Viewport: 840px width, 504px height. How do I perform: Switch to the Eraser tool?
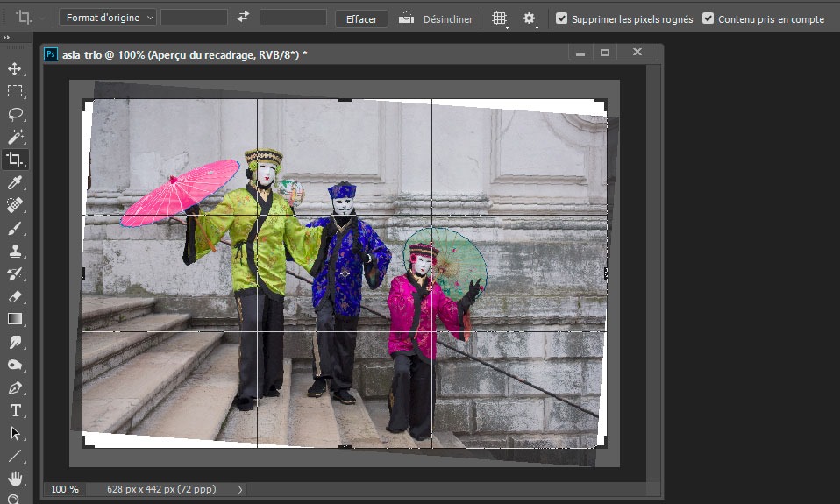point(15,296)
